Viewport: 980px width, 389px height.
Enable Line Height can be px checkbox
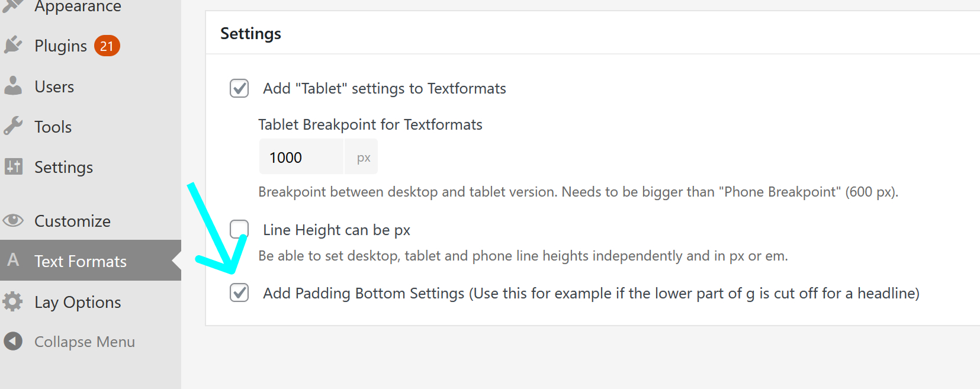point(239,229)
